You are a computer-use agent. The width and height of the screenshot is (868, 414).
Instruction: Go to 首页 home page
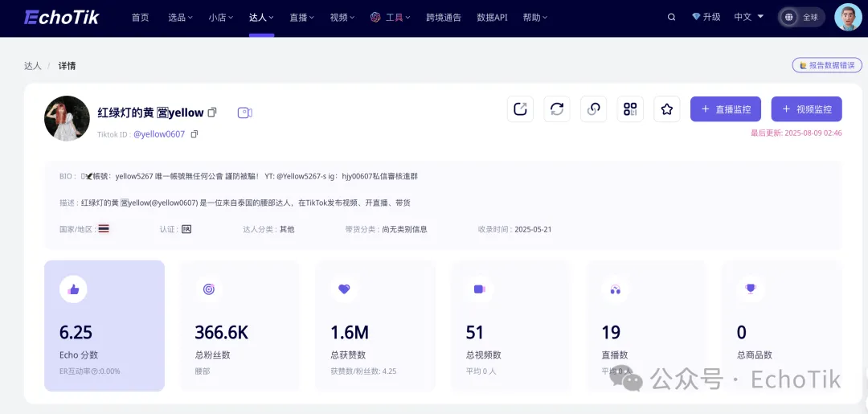(140, 17)
